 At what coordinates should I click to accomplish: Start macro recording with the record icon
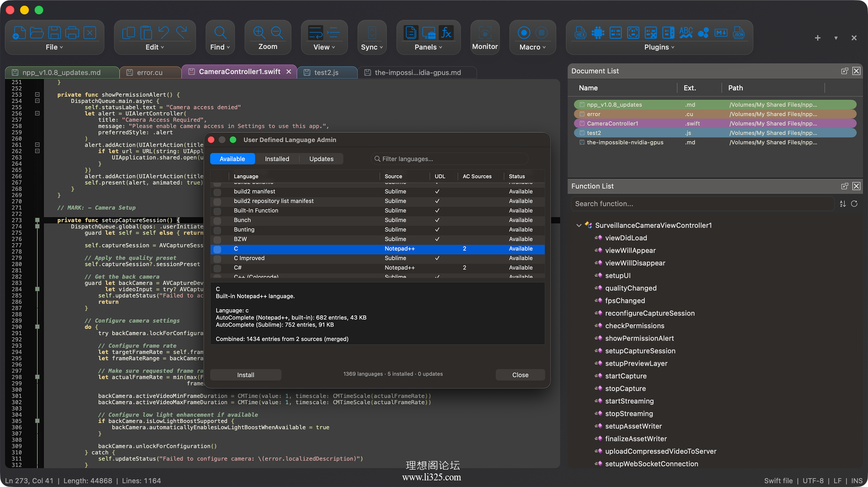click(524, 33)
